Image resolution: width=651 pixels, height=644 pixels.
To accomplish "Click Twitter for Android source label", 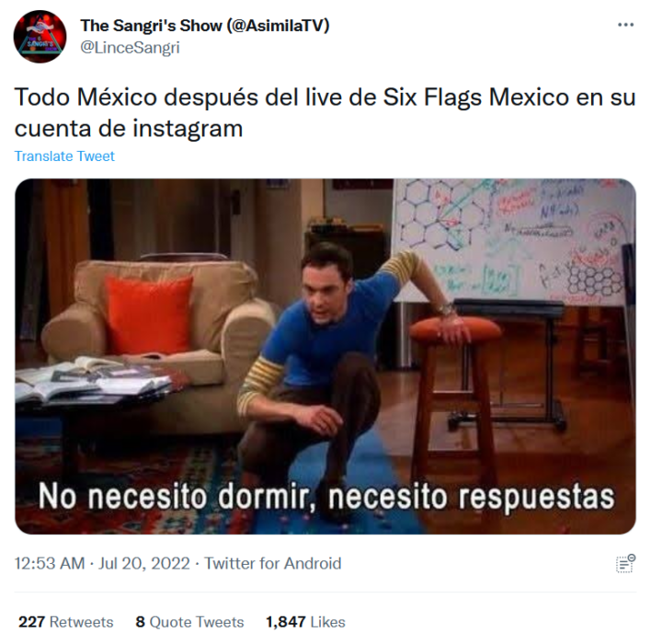I will coord(273,563).
